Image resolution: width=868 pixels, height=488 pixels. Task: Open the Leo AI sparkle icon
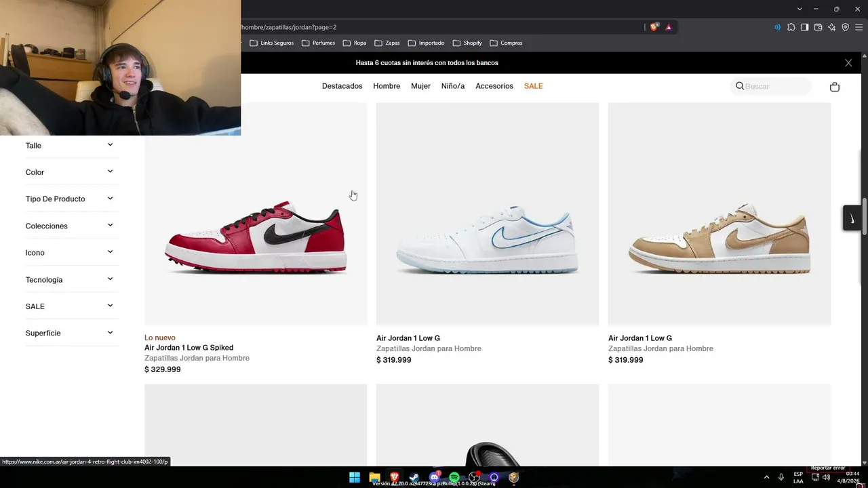click(x=831, y=27)
